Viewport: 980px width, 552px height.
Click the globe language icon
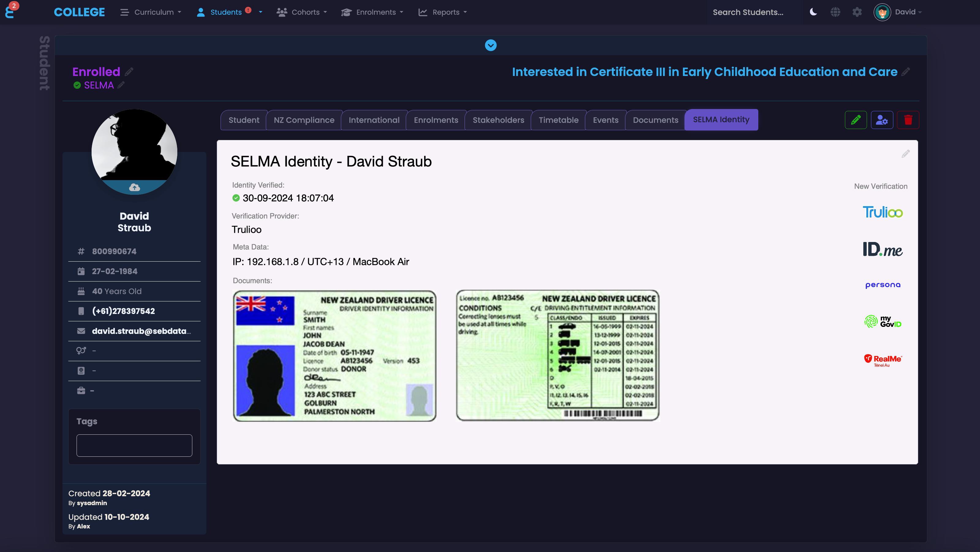835,12
